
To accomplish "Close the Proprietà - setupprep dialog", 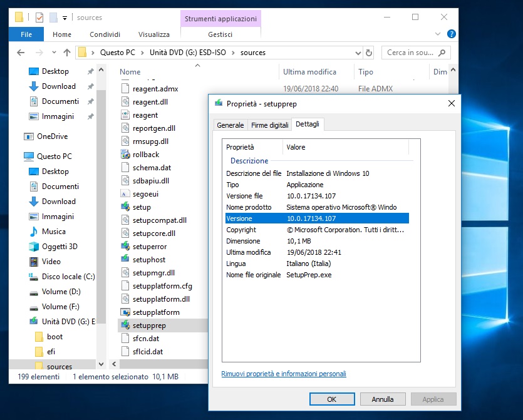I will [452, 104].
